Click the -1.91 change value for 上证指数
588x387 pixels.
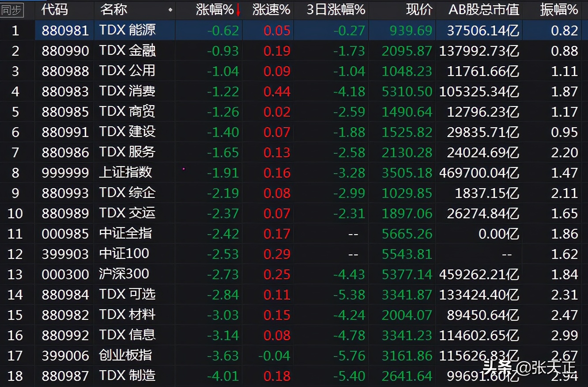pyautogui.click(x=223, y=173)
